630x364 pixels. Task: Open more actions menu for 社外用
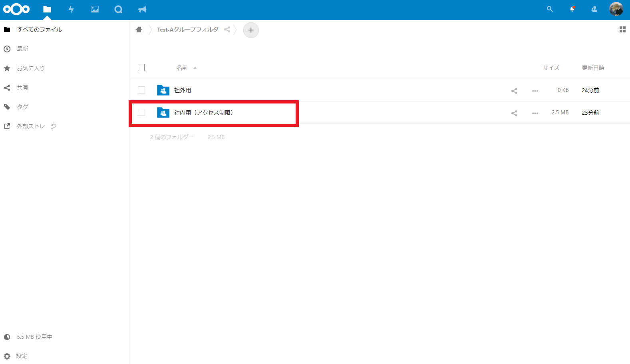pyautogui.click(x=535, y=91)
